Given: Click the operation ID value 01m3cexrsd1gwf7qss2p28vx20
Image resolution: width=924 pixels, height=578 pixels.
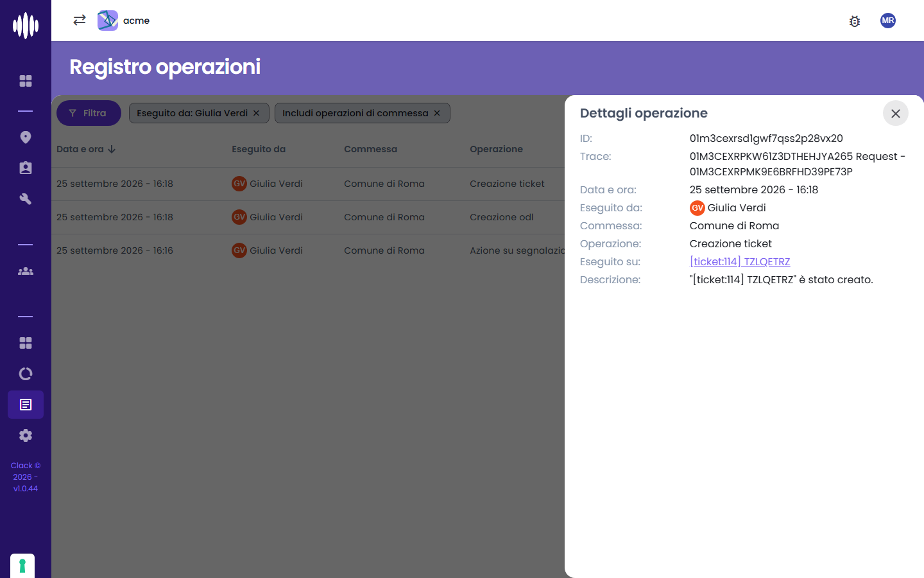Looking at the screenshot, I should pyautogui.click(x=766, y=138).
